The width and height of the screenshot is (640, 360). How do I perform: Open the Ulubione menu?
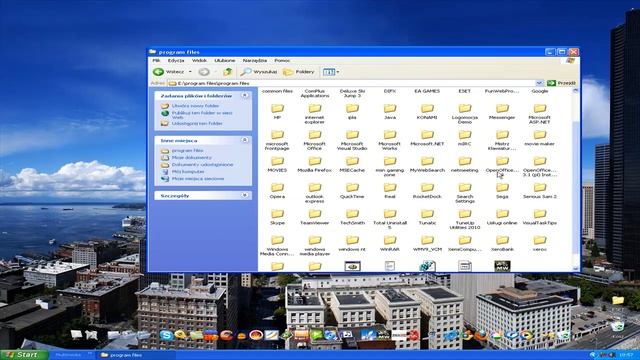click(x=224, y=60)
